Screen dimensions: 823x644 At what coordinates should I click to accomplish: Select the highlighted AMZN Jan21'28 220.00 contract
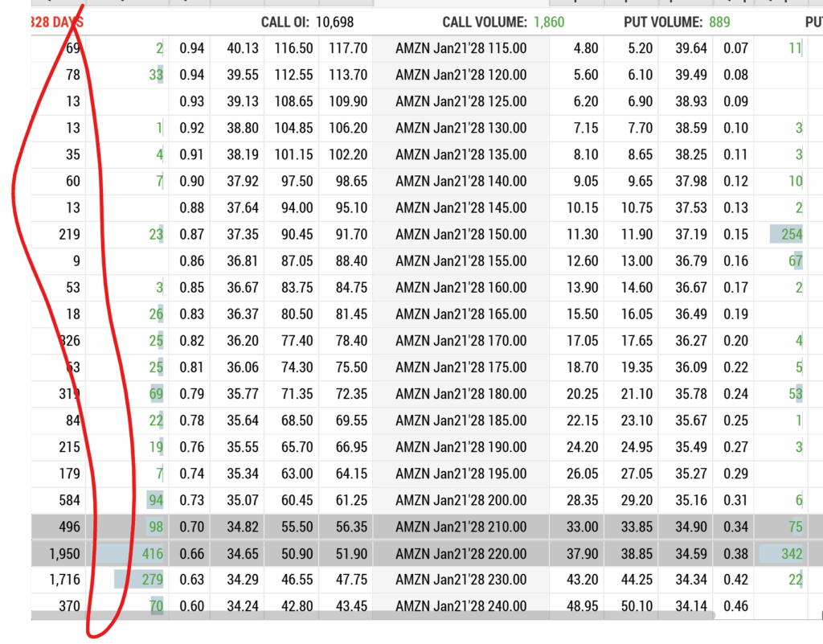point(461,554)
